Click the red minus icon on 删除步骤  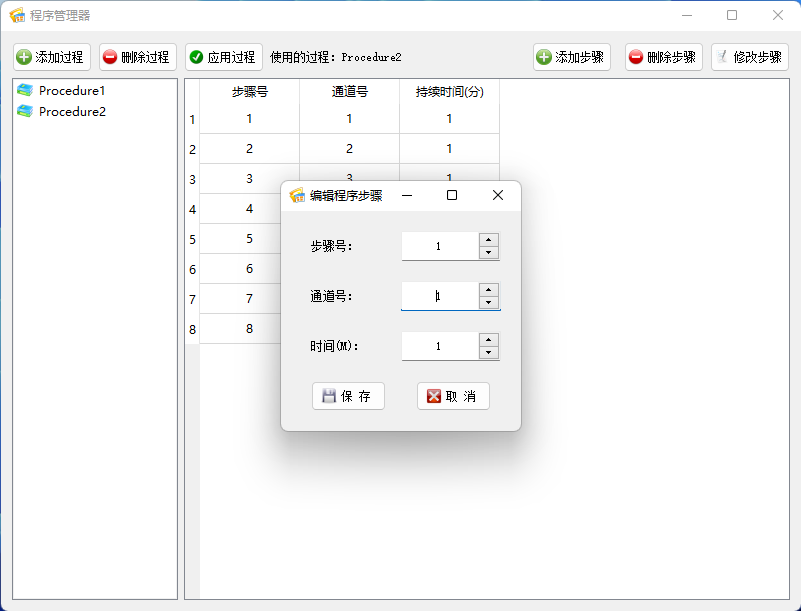tap(635, 57)
